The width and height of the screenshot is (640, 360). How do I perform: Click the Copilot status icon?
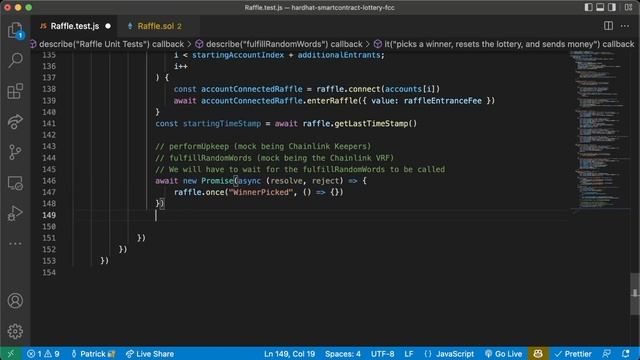[x=538, y=354]
